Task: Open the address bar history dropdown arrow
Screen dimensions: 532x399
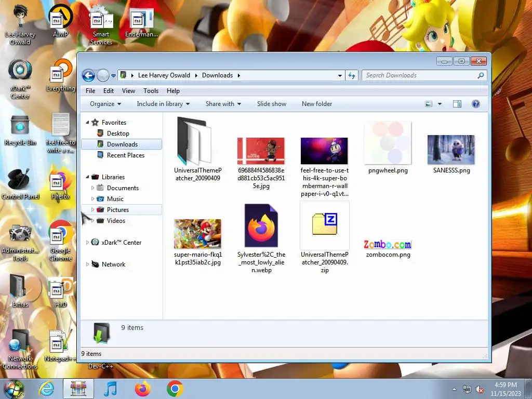Action: [340, 76]
